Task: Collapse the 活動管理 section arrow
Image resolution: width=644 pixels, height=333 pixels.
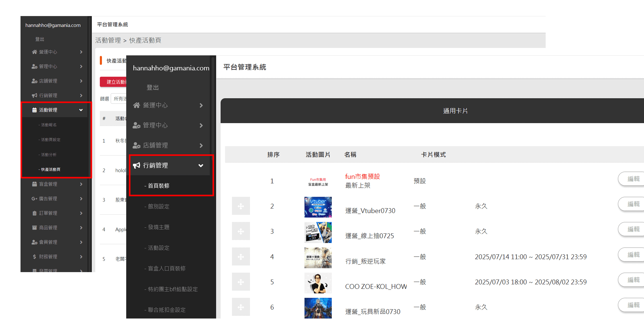Action: [x=81, y=110]
